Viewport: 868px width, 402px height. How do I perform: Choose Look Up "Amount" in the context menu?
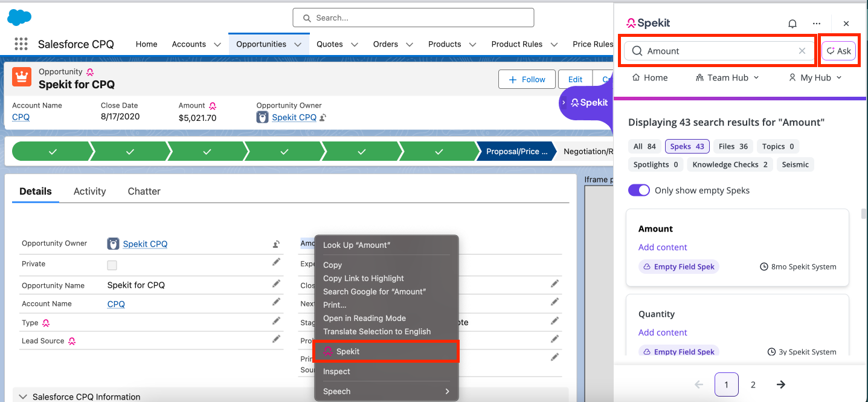(x=386, y=245)
